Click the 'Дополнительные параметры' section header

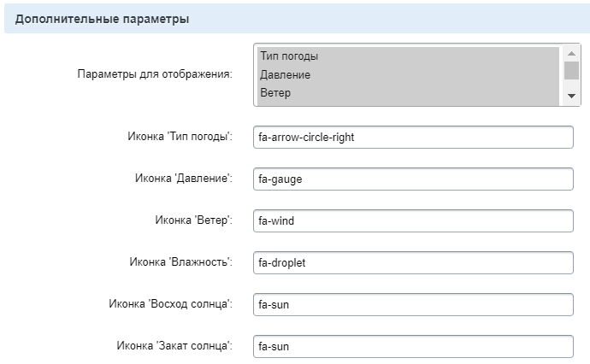point(103,18)
